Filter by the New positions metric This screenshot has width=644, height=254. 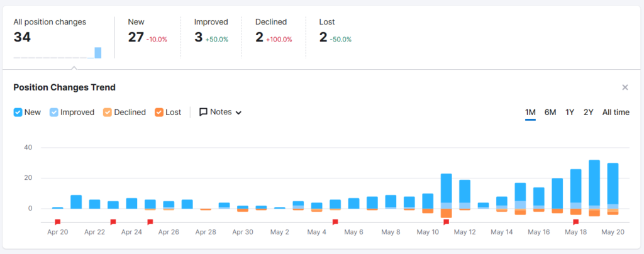(147, 31)
